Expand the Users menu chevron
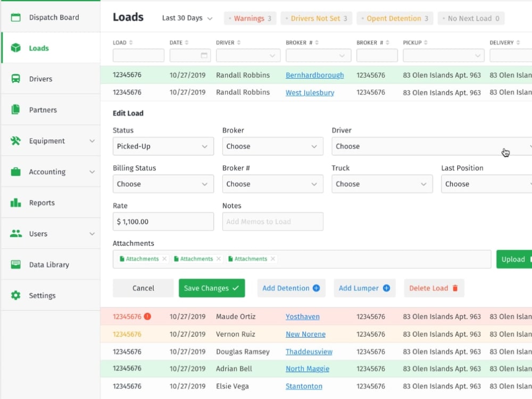 (x=92, y=234)
